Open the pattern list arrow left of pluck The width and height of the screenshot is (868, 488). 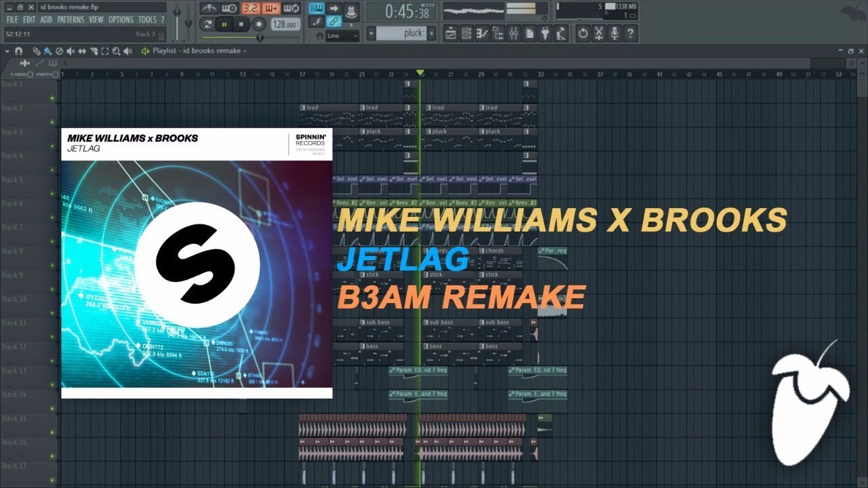[x=371, y=33]
